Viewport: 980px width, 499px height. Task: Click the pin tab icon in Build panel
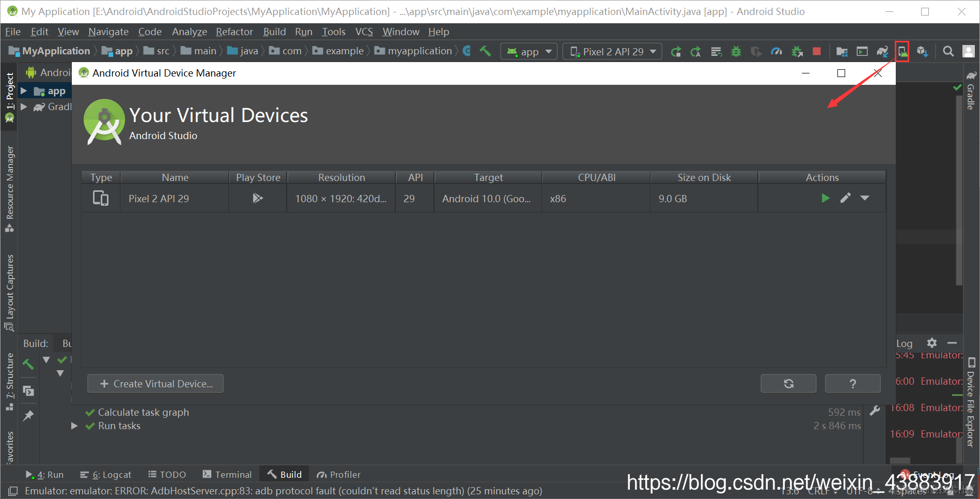tap(28, 415)
